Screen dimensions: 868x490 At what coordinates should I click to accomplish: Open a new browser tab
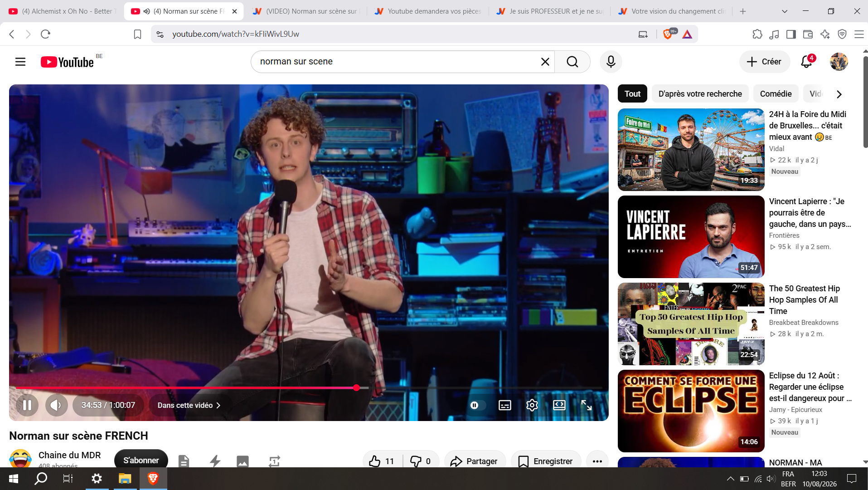(x=743, y=11)
